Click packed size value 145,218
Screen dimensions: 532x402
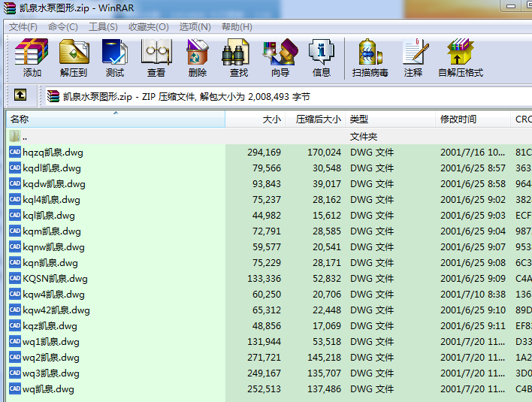coord(324,357)
